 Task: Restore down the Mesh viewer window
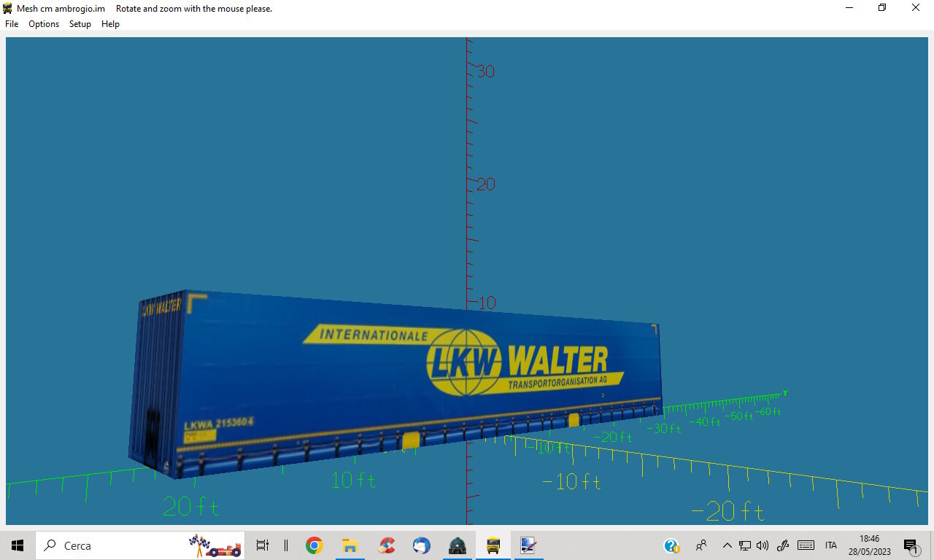click(x=882, y=8)
